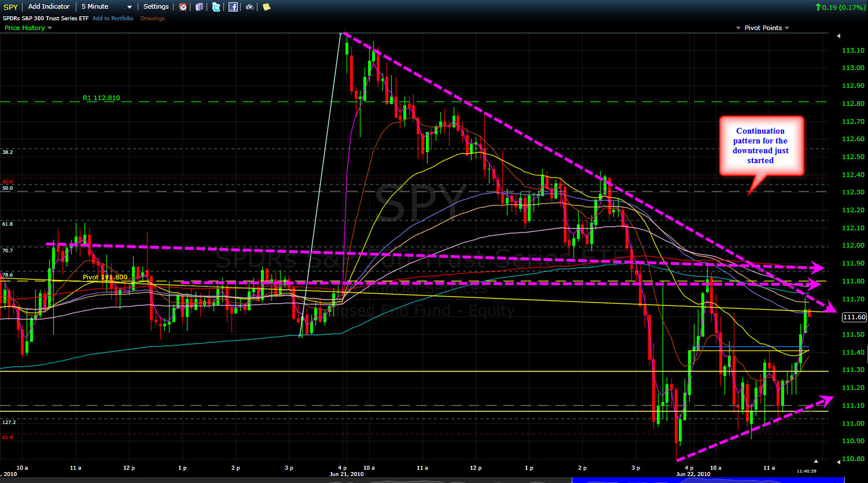The image size is (868, 483).
Task: Click the 112.00 price axis label
Action: [x=854, y=246]
